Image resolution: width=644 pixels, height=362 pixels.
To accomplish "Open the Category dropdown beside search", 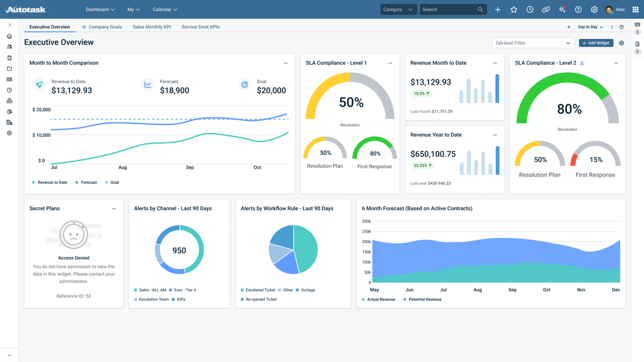I will [x=398, y=9].
